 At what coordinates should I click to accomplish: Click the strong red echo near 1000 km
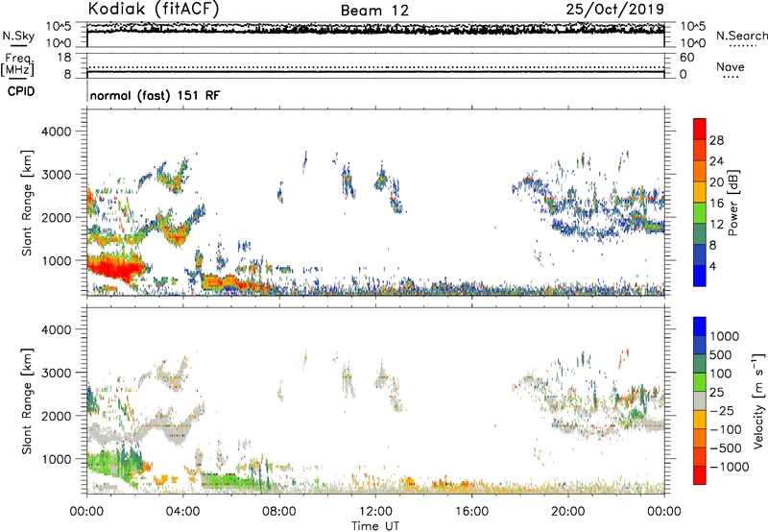coord(115,268)
